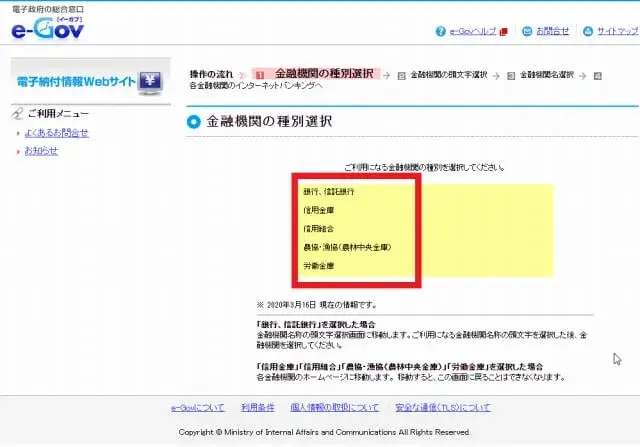Open the e-Govヘルプ link
640x447 pixels.
click(x=473, y=31)
